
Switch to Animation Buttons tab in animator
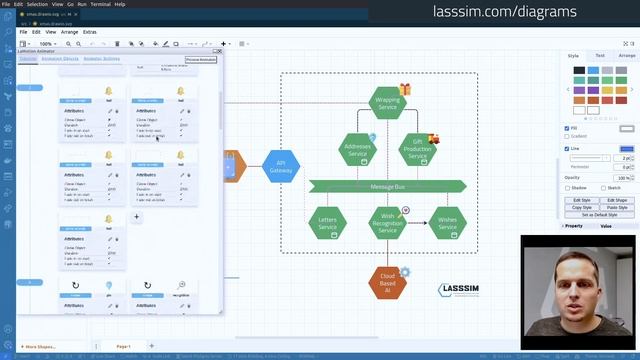tap(102, 59)
